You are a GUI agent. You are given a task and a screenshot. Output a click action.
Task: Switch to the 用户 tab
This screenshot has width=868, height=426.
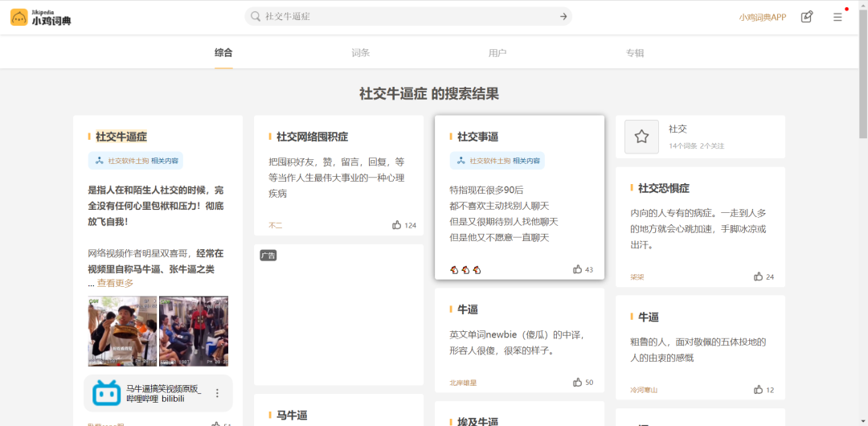coord(497,53)
